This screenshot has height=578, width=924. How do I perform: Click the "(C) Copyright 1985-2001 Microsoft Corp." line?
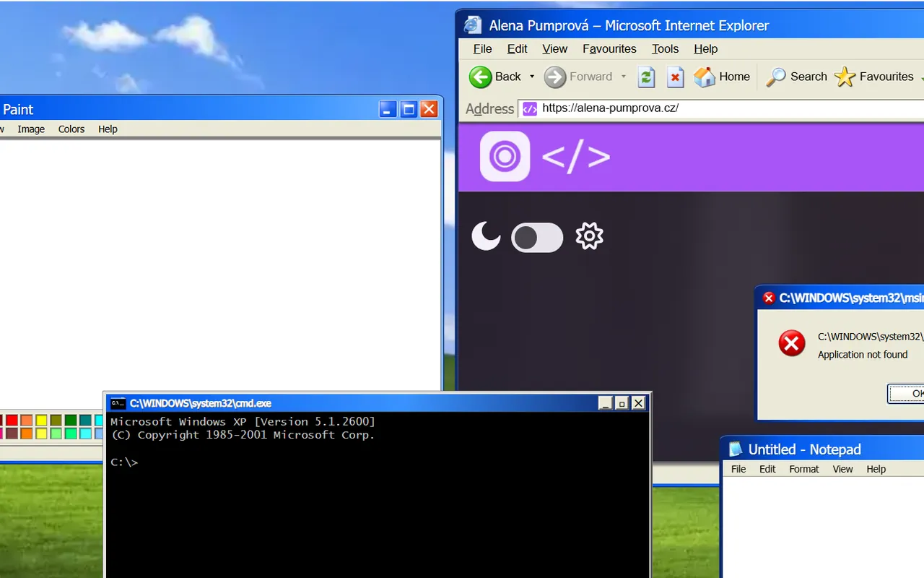click(x=243, y=435)
